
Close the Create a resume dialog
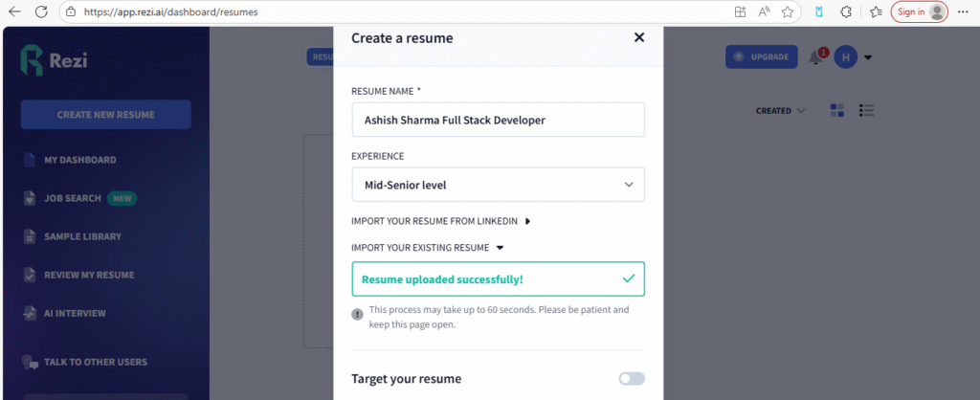click(639, 38)
